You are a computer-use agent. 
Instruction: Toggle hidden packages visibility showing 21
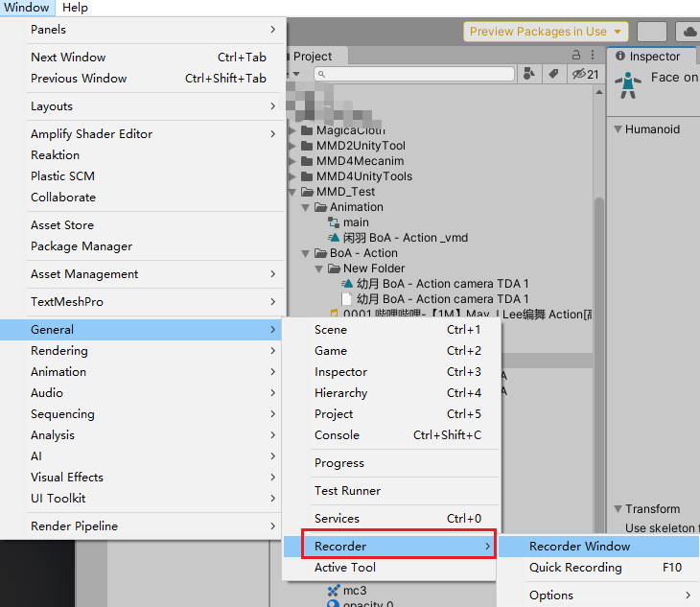pos(584,74)
